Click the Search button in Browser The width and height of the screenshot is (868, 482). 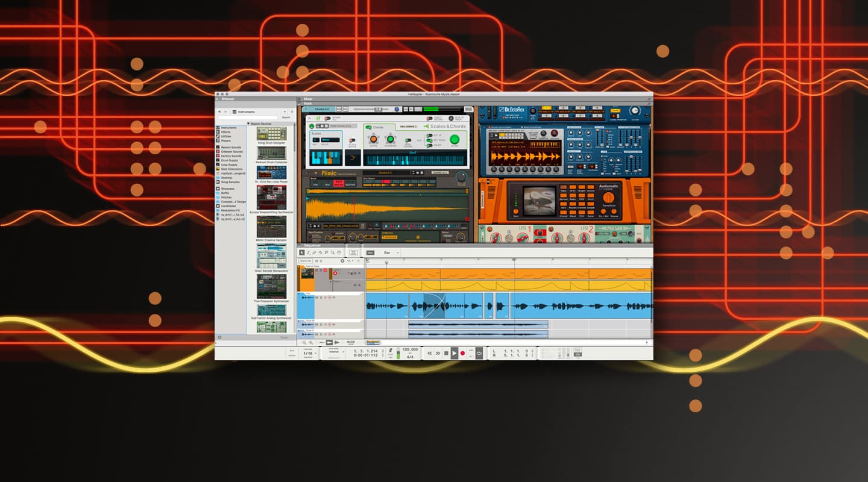tap(286, 117)
